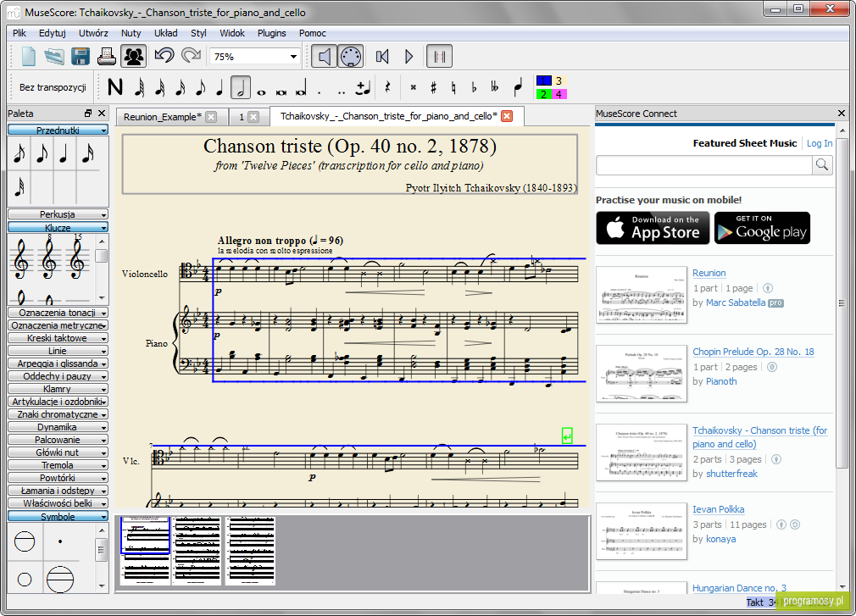Screen dimensions: 856x616
Task: Click the Get it on Google Play button
Action: tap(762, 228)
